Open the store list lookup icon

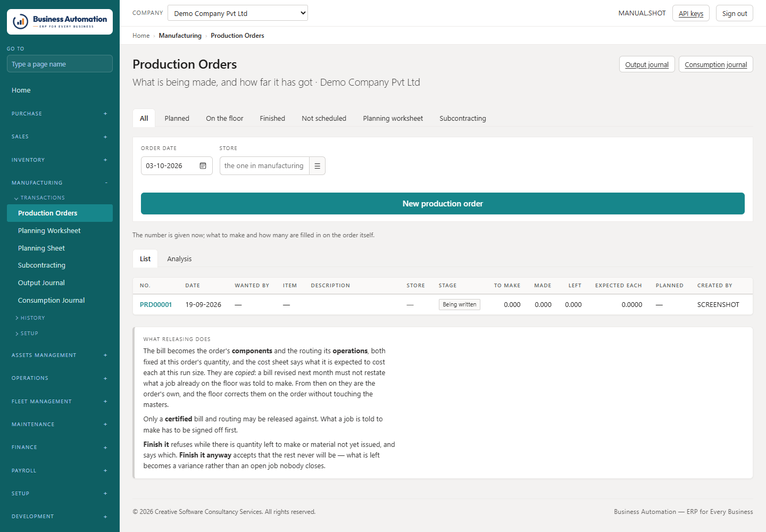coord(317,166)
